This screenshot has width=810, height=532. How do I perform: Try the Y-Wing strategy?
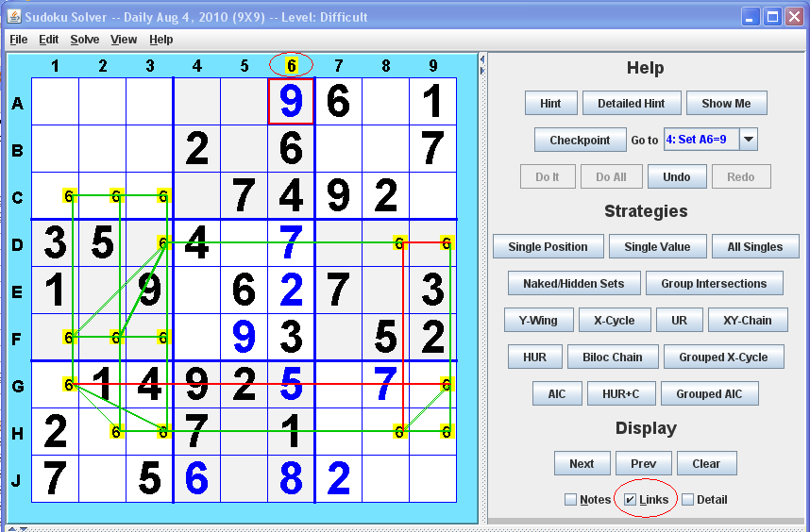(x=539, y=320)
